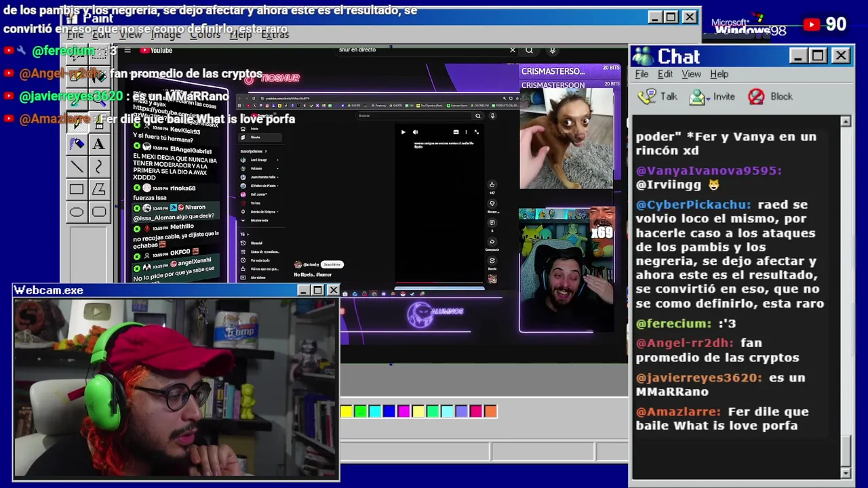This screenshot has width=868, height=488.
Task: Click the Chat scrollbar up arrow
Action: coord(846,121)
